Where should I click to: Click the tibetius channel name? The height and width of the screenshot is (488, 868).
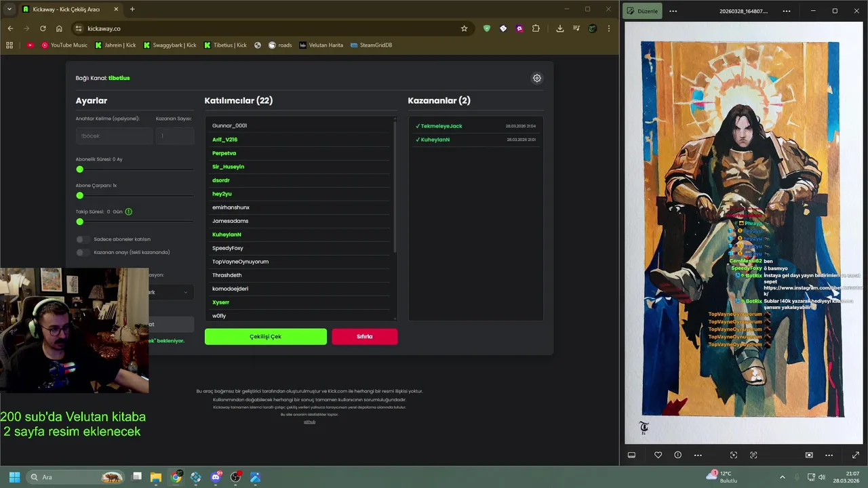(119, 78)
